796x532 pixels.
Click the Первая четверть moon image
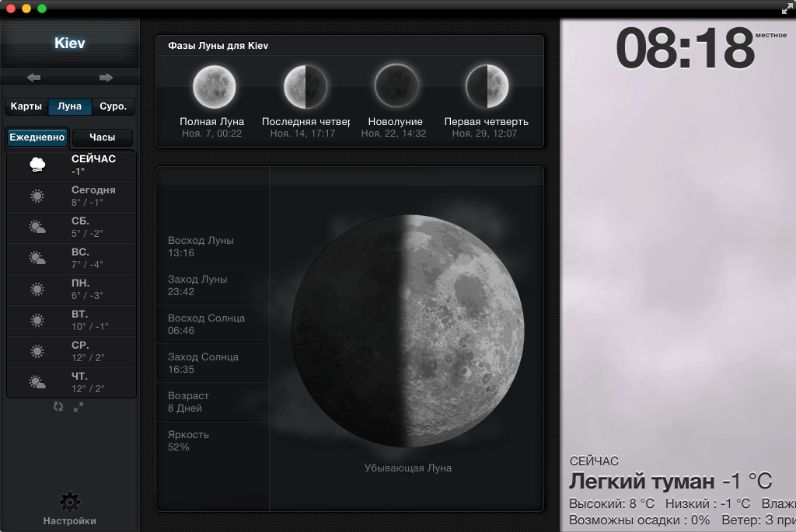click(487, 87)
